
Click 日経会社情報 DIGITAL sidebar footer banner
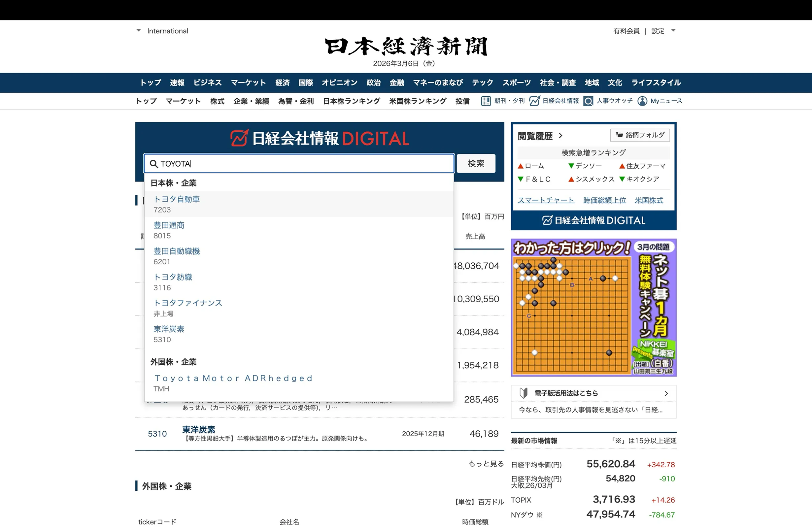click(x=593, y=220)
